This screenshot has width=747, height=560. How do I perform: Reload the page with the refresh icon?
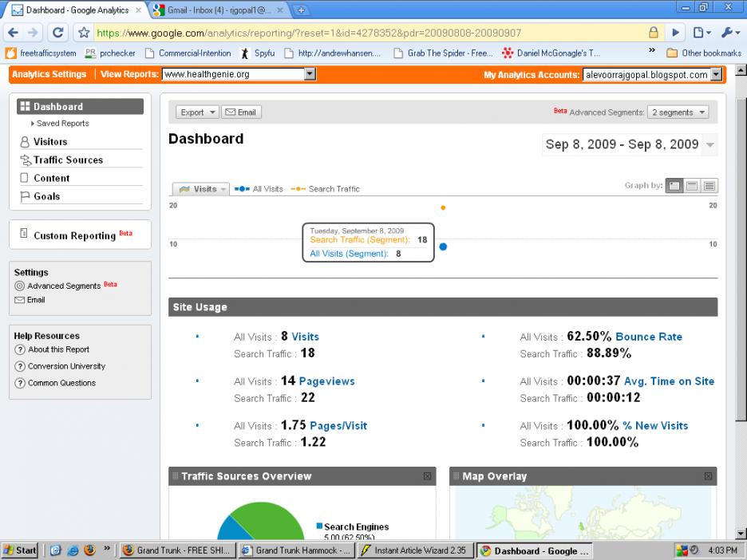[x=57, y=33]
